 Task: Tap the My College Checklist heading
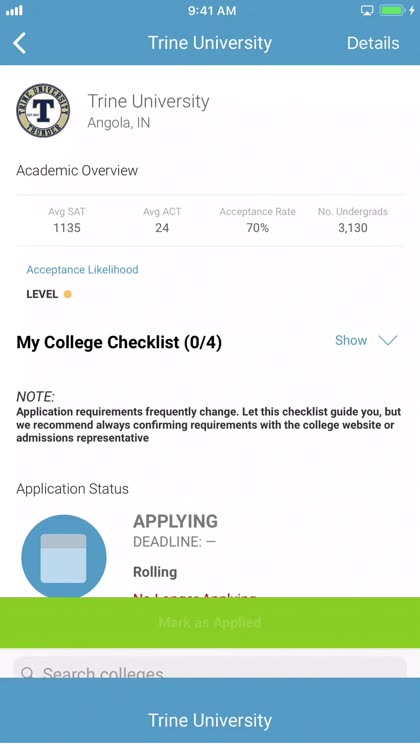click(x=119, y=342)
